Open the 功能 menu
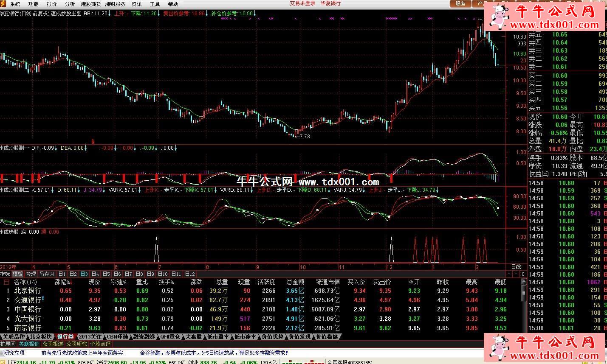Screen dimensions: 607x364 33,4
